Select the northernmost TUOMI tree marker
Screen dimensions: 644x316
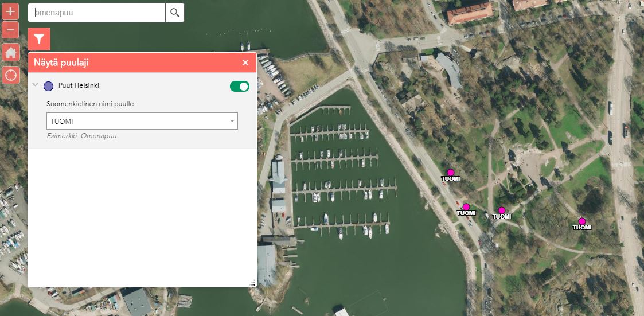coord(451,173)
